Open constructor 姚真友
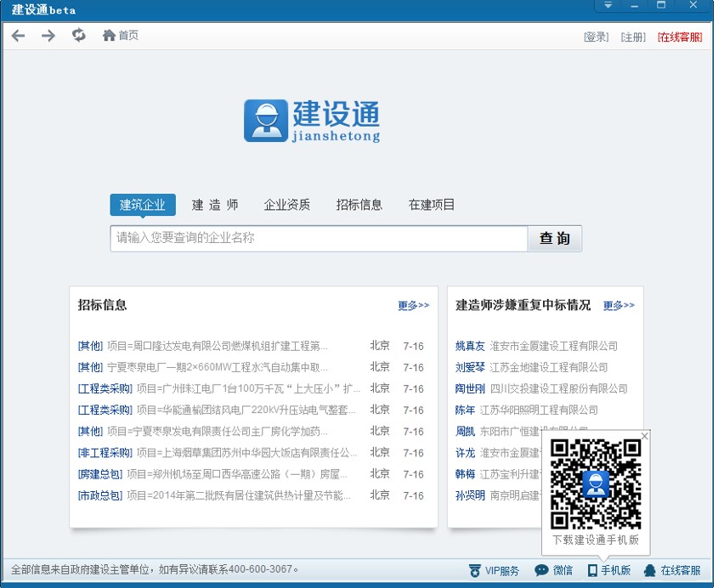This screenshot has width=724, height=588. pyautogui.click(x=470, y=346)
